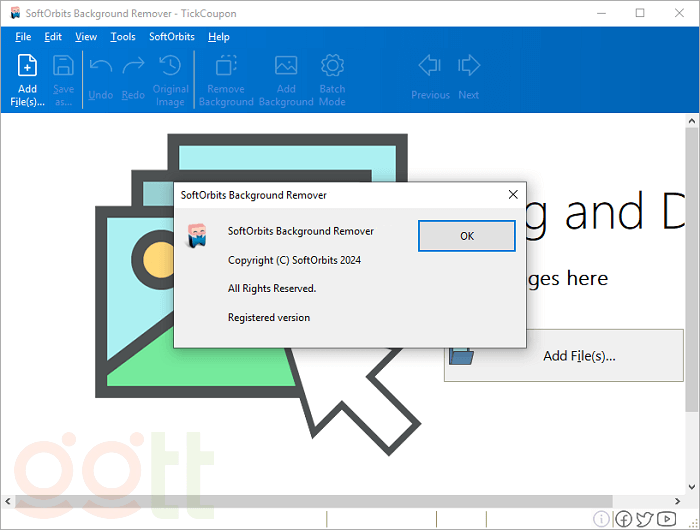The width and height of the screenshot is (700, 530).
Task: Click the info icon in status bar
Action: pos(601,519)
